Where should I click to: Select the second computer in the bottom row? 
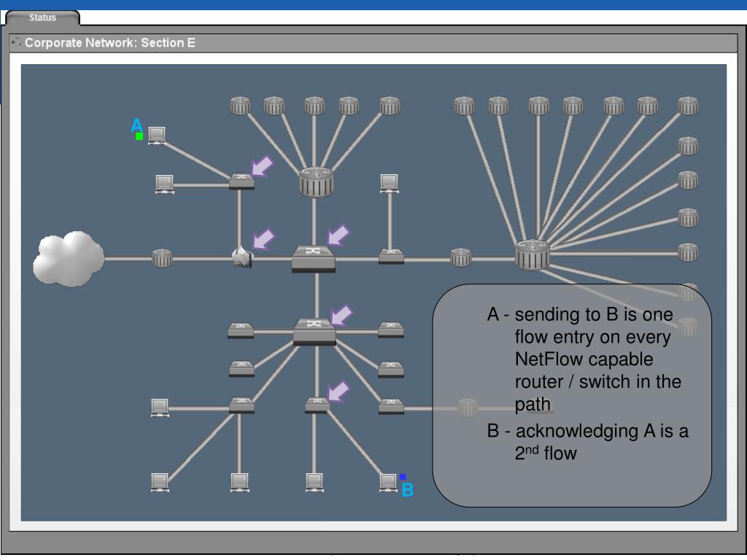pyautogui.click(x=239, y=483)
